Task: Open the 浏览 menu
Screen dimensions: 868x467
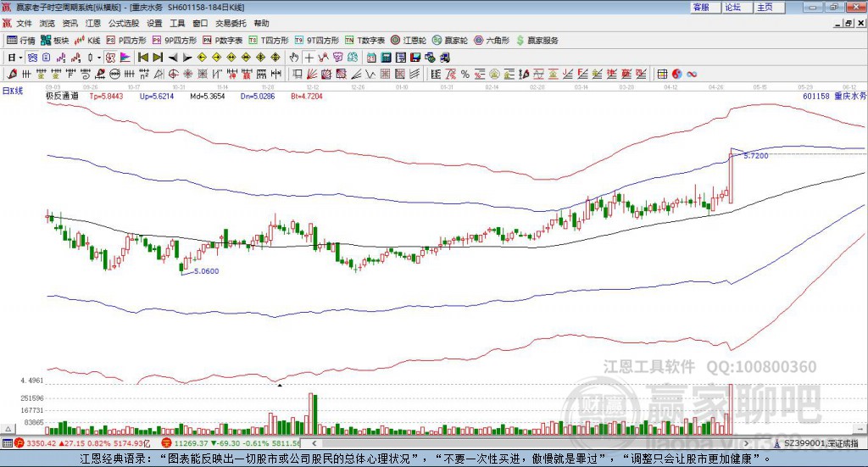Action: tap(47, 23)
